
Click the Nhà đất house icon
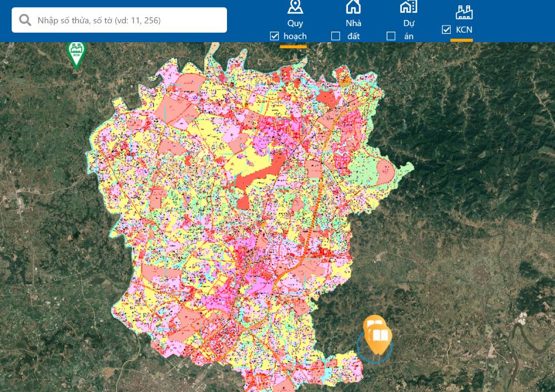[353, 7]
